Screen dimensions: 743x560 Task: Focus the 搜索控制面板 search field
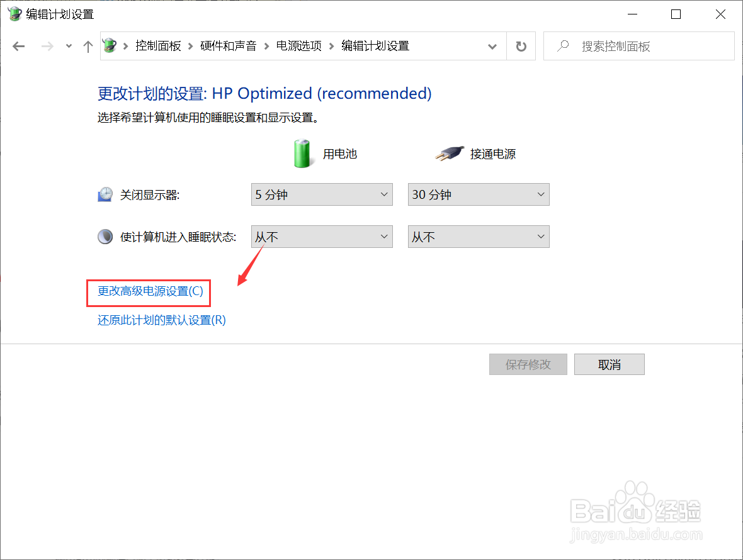click(638, 46)
